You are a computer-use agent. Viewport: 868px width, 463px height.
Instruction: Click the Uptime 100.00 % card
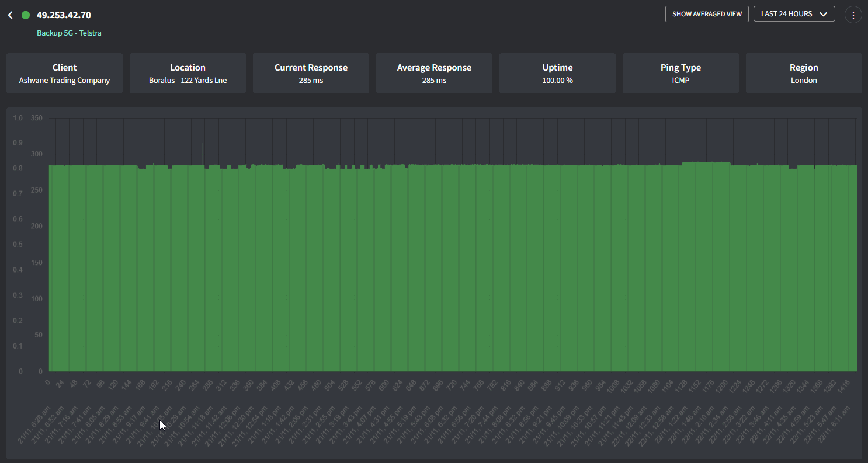tap(557, 74)
